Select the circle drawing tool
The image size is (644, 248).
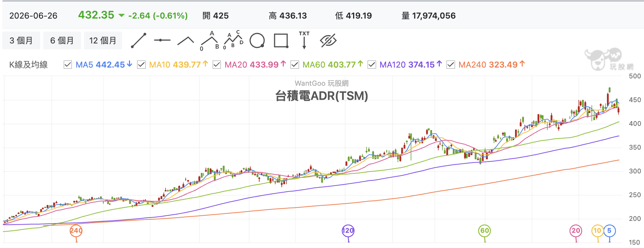tap(257, 40)
